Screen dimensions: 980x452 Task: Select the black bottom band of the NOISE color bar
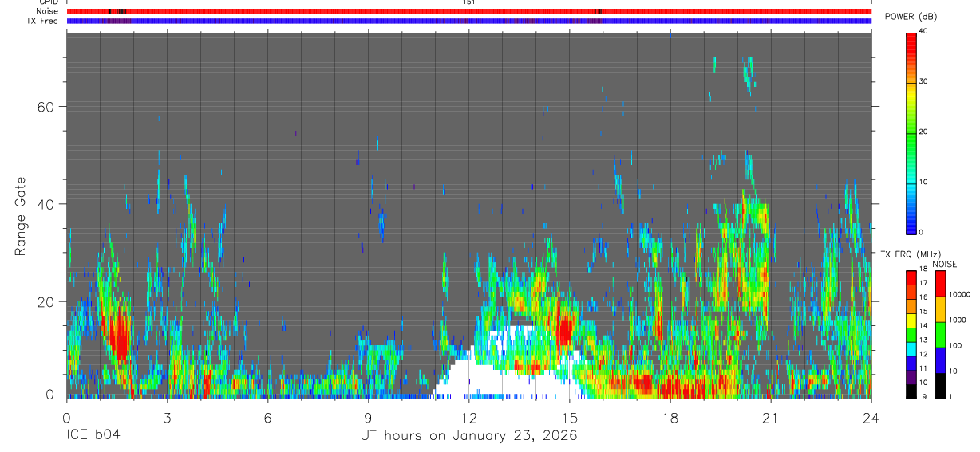click(940, 386)
